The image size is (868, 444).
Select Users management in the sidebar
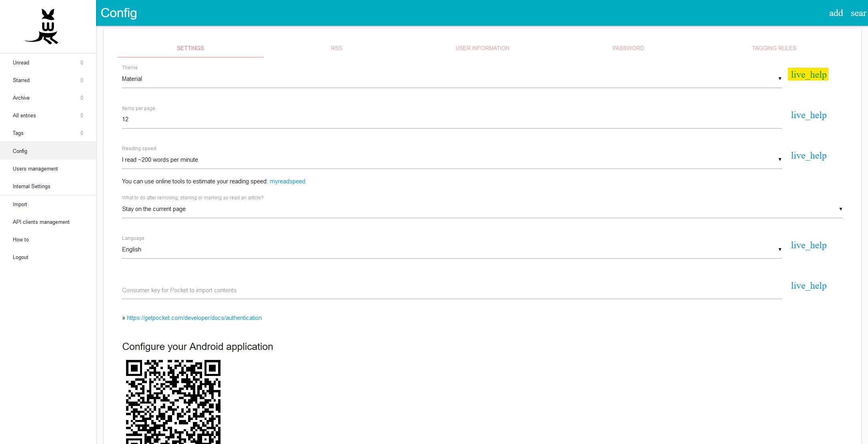point(35,169)
